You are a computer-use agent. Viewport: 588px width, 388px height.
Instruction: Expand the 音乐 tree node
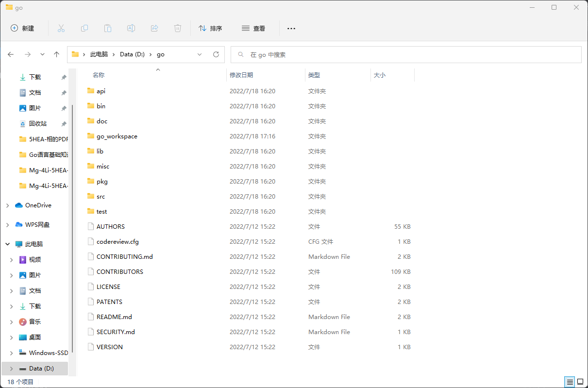point(12,322)
